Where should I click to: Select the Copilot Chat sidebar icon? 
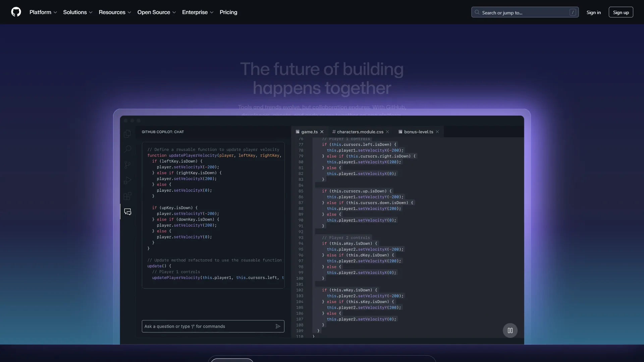tap(127, 212)
